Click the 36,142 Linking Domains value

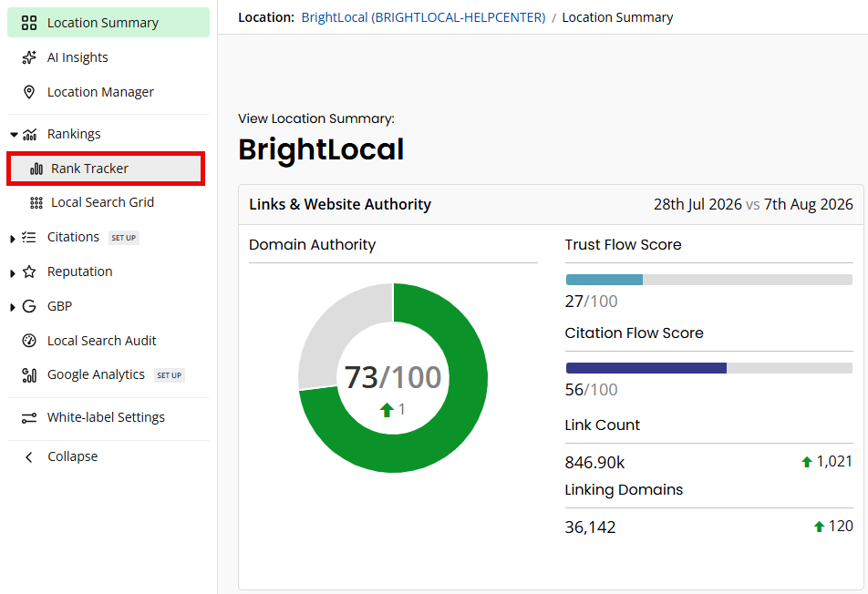pyautogui.click(x=590, y=527)
